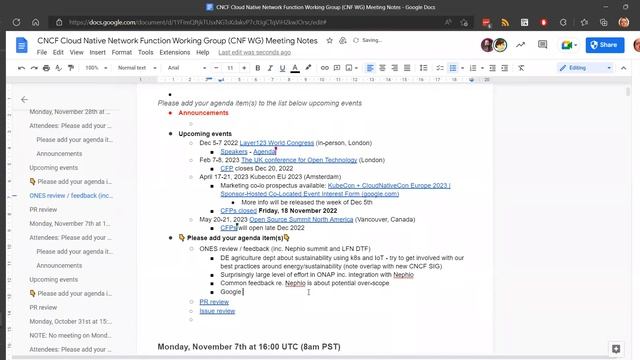Image resolution: width=640 pixels, height=360 pixels.
Task: Open image insert options arrow
Action: coord(356,68)
